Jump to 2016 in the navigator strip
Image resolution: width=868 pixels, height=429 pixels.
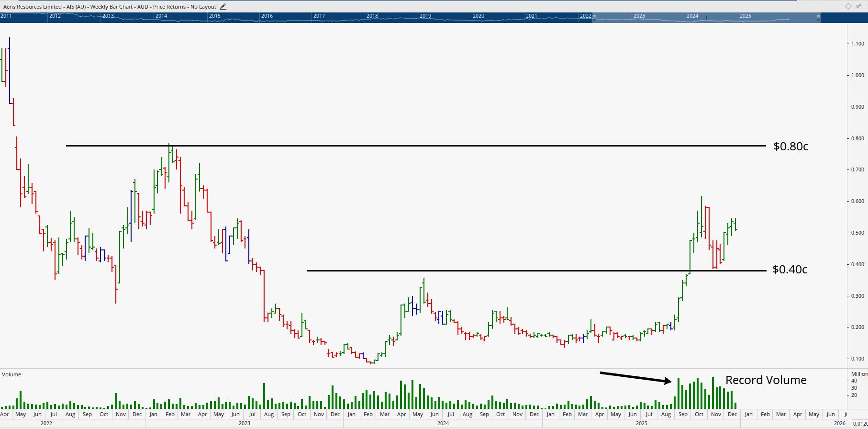point(267,16)
